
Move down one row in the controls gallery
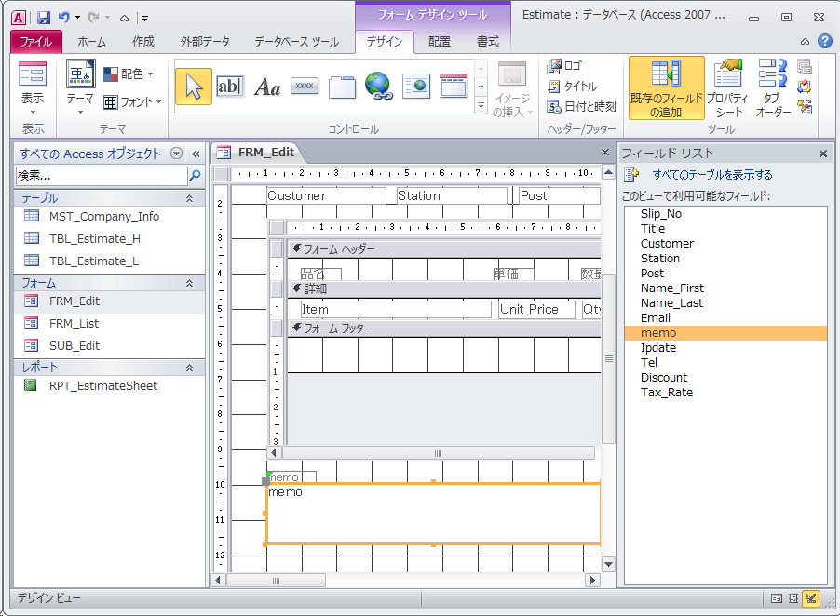pos(481,87)
